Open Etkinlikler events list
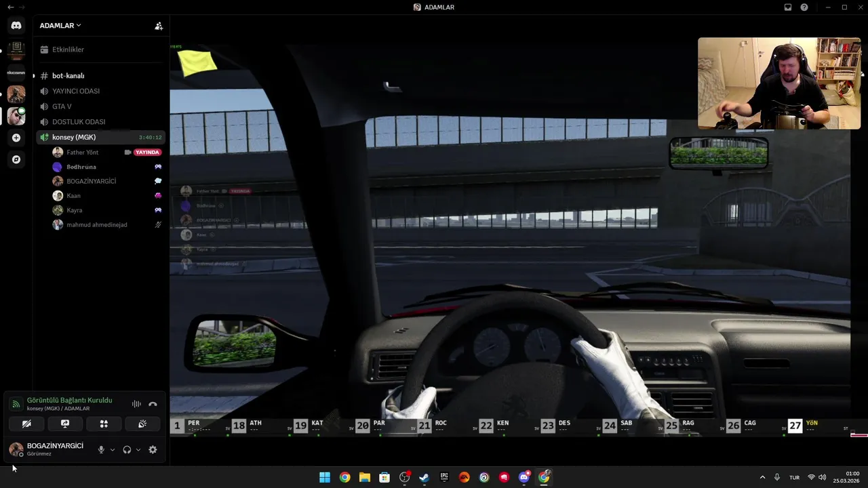Viewport: 868px width, 488px height. point(100,49)
